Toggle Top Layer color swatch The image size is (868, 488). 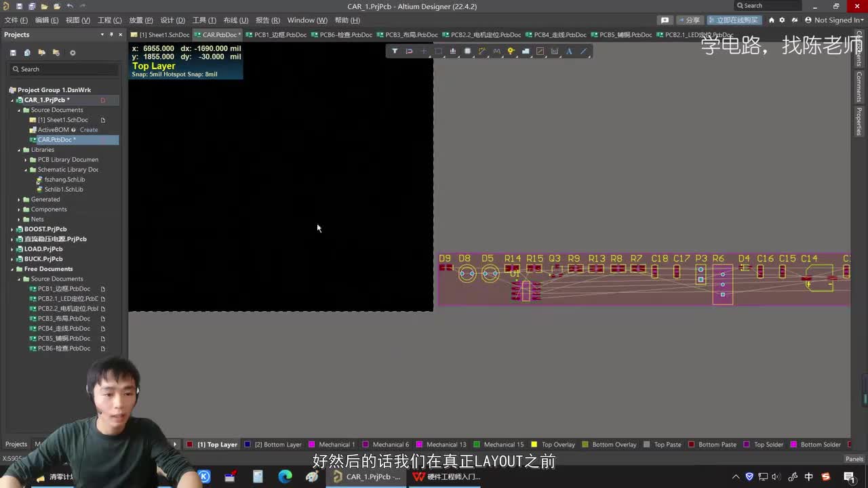190,445
